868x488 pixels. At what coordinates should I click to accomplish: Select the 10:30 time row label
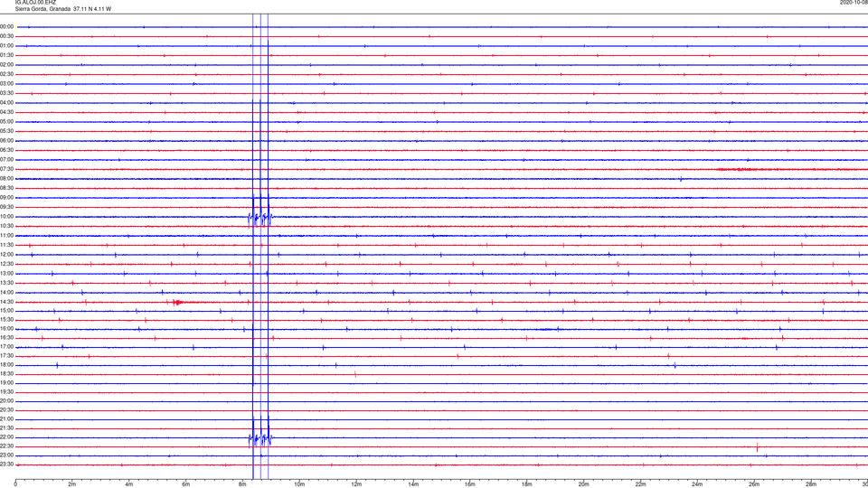point(6,226)
